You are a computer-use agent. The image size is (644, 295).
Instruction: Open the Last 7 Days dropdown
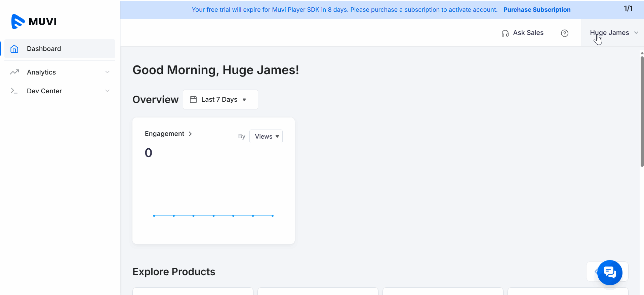click(x=220, y=99)
